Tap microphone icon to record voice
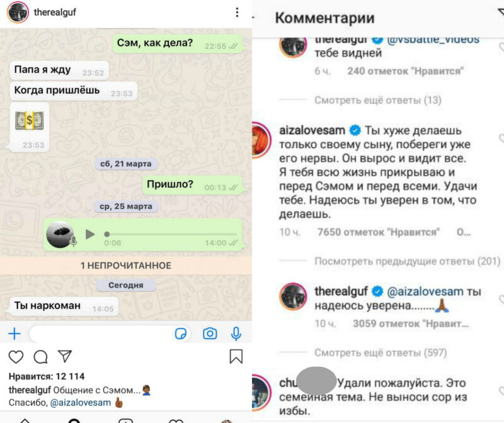Image resolution: width=504 pixels, height=423 pixels. [236, 334]
